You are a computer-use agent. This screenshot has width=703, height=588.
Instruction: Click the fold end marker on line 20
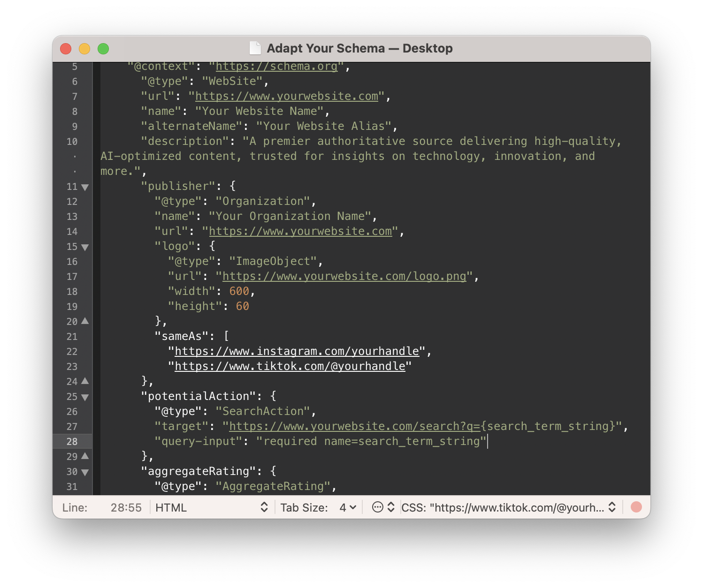[x=85, y=321]
